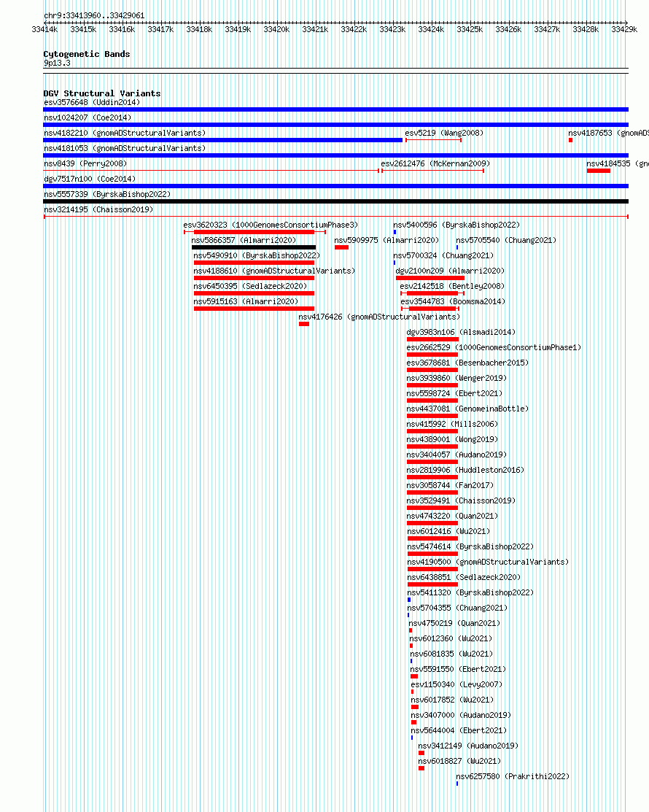Select the nsv6081835 (Wu2021) label
Image resolution: width=649 pixels, height=812 pixels.
point(451,654)
